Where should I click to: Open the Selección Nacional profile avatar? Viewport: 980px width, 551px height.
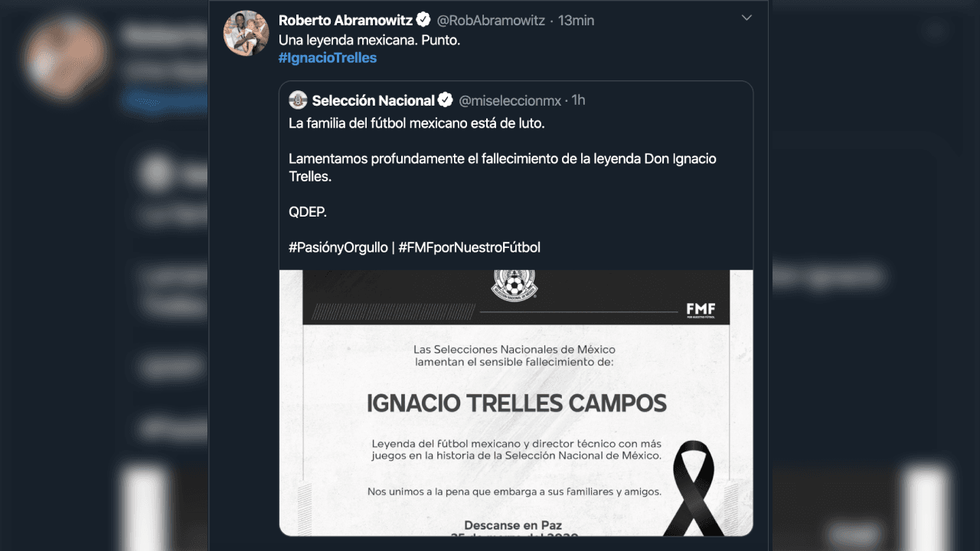[299, 99]
